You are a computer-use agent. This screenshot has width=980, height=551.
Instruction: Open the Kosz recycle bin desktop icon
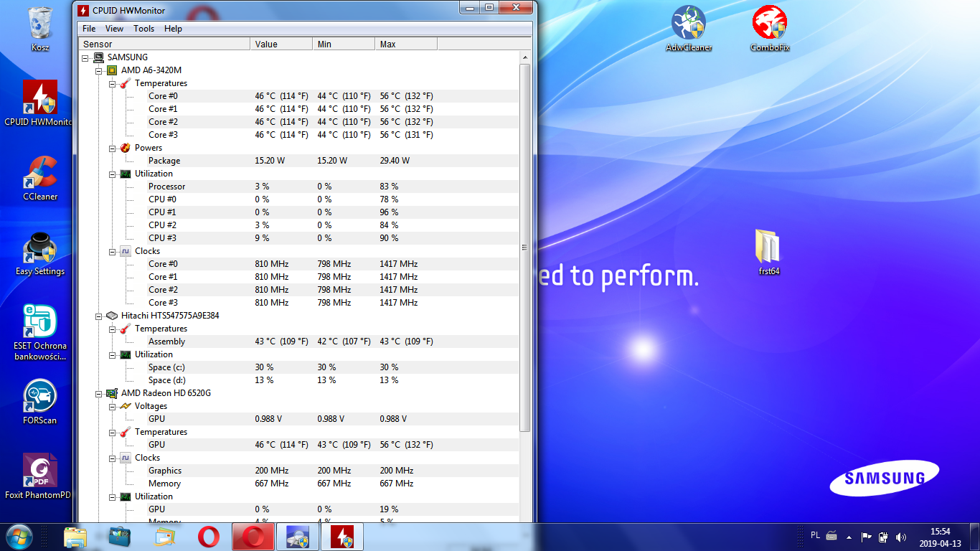(40, 29)
